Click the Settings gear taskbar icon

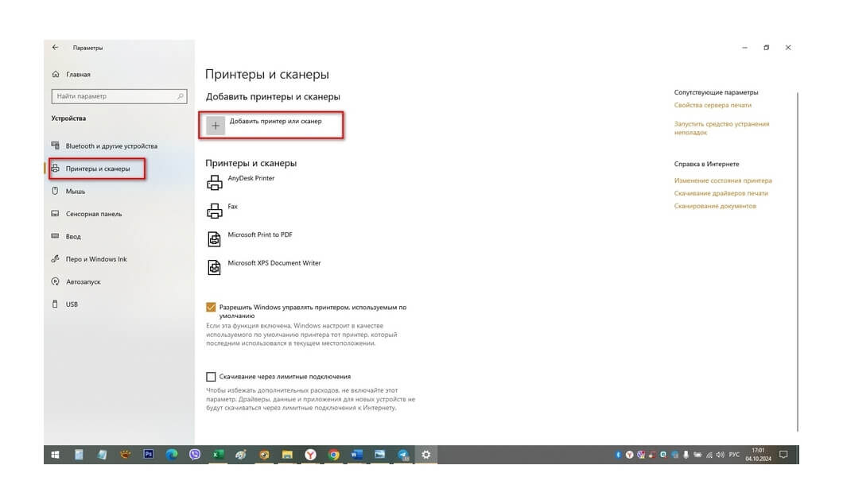click(x=425, y=455)
